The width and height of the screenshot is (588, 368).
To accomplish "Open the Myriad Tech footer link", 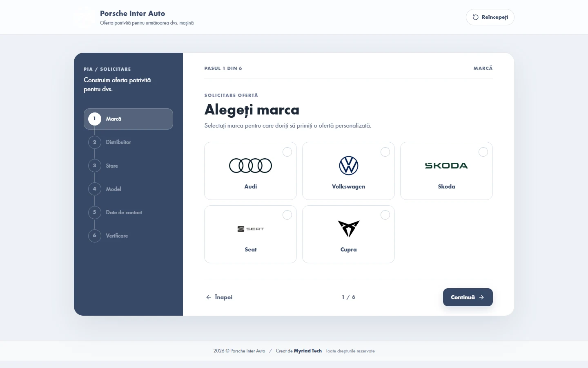I will pyautogui.click(x=308, y=351).
